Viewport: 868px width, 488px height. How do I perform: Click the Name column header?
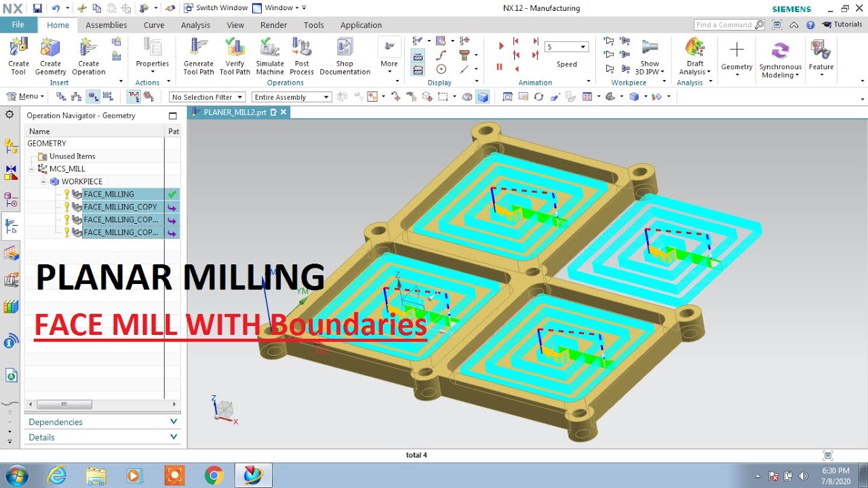[x=94, y=131]
